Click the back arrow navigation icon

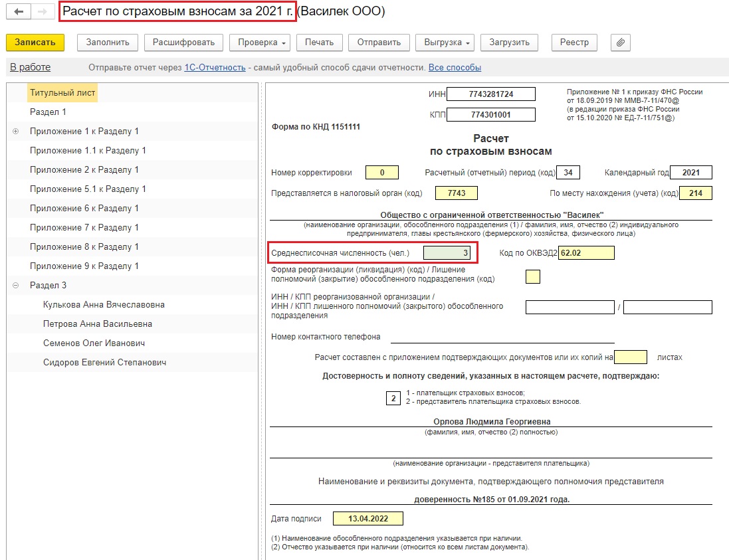point(19,12)
